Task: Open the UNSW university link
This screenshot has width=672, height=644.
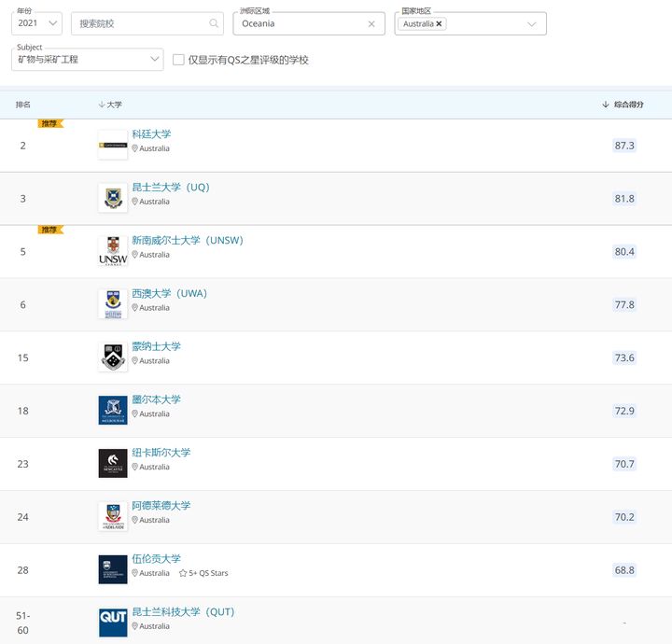Action: pos(188,241)
